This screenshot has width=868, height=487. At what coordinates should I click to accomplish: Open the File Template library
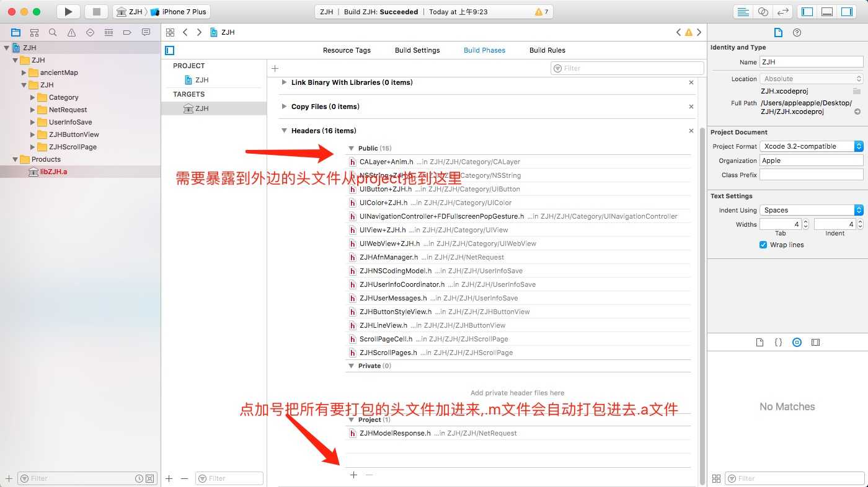tap(759, 342)
